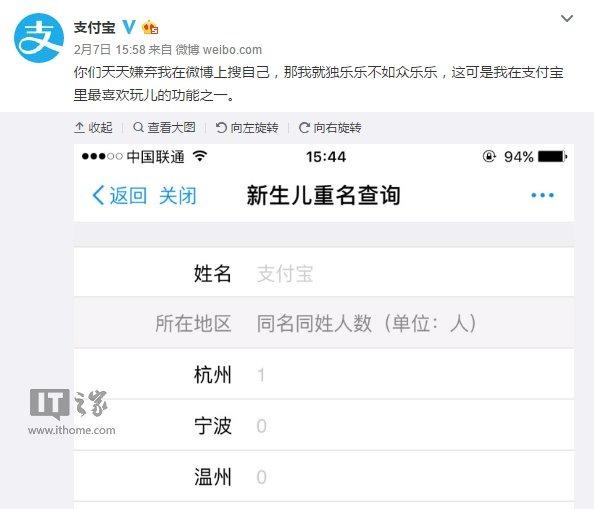Click the 94% battery percentage
The width and height of the screenshot is (594, 509).
519,156
